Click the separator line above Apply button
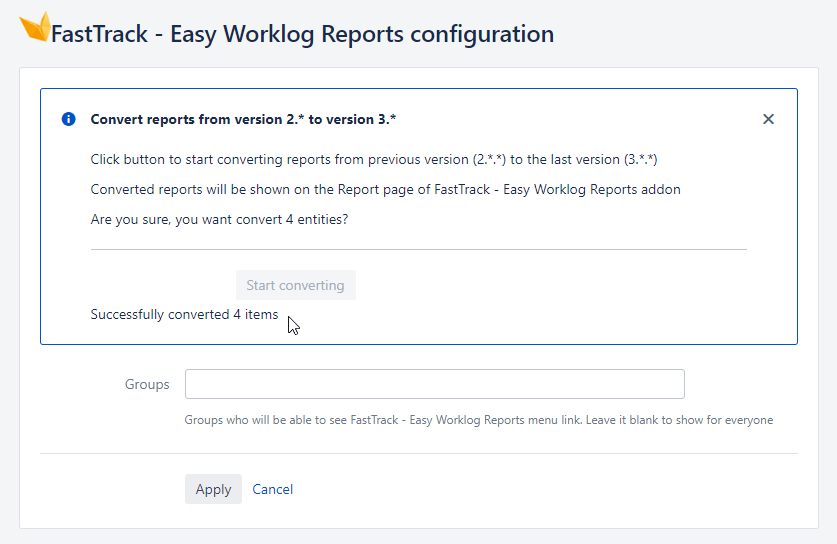Viewport: 837px width, 544px height. click(x=418, y=454)
